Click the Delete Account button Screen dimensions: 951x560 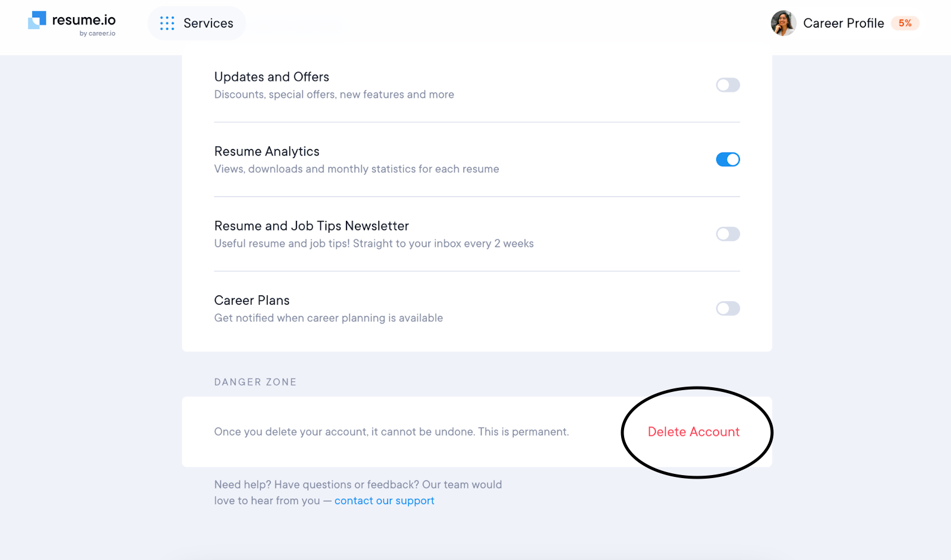(694, 432)
